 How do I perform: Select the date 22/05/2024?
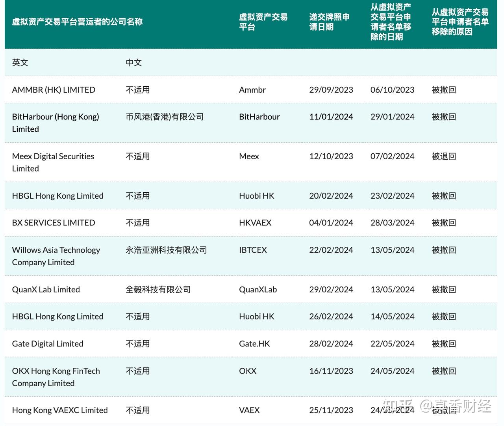pyautogui.click(x=393, y=344)
